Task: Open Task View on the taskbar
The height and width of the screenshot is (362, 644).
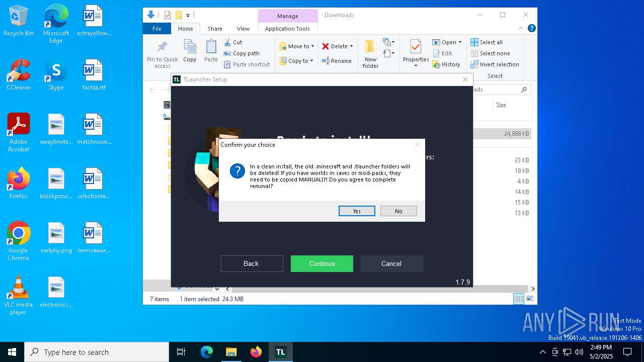Action: coord(181,352)
